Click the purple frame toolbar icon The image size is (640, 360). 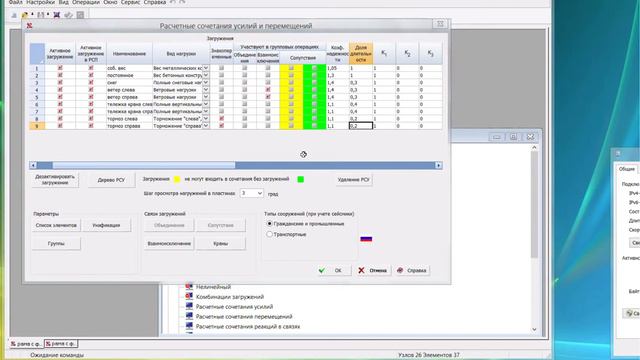coord(57,15)
